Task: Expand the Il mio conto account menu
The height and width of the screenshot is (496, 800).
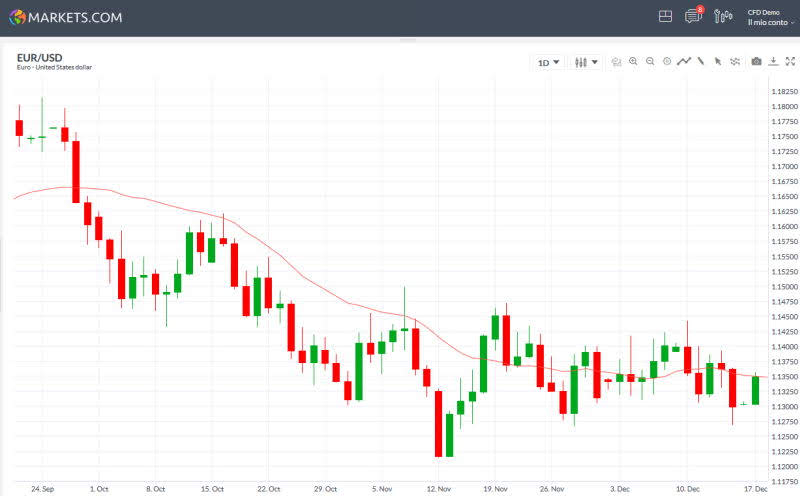Action: 771,22
